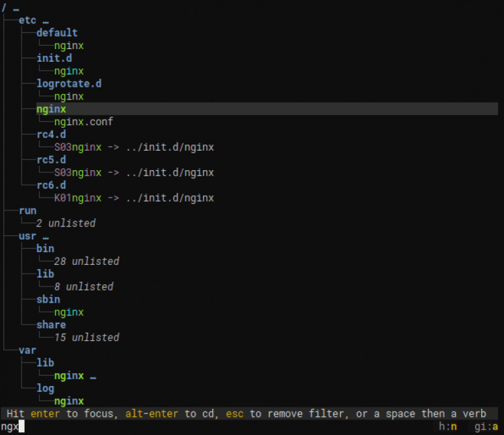
Task: Select the usr directory
Action: [x=28, y=236]
